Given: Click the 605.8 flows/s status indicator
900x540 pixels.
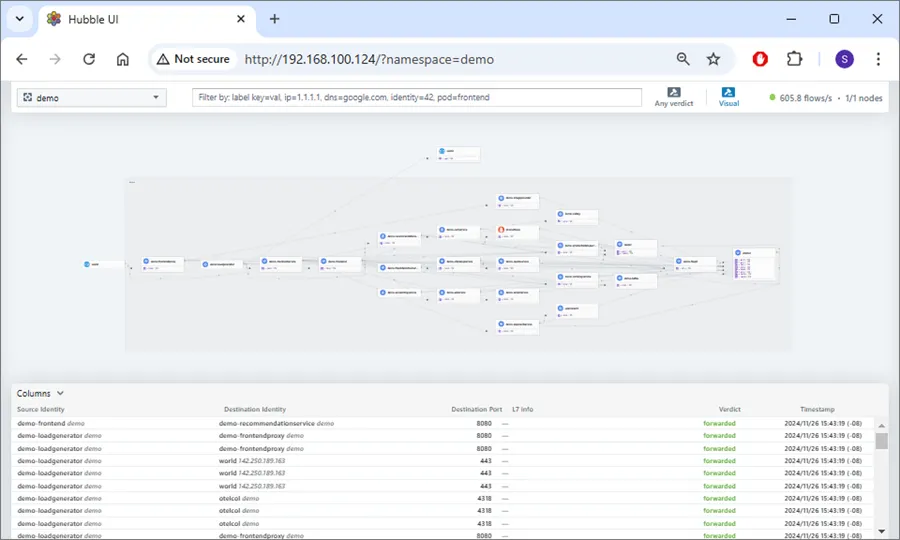Looking at the screenshot, I should [801, 98].
